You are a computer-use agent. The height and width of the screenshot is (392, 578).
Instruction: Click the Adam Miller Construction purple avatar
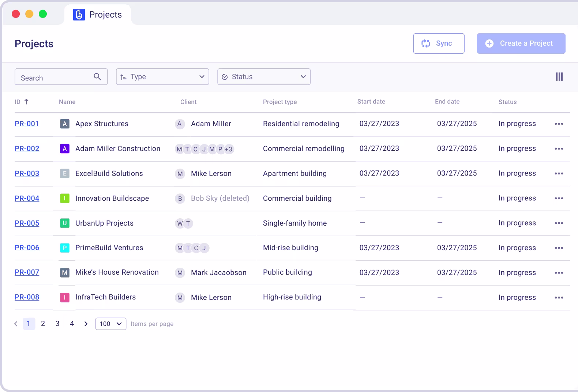point(65,148)
